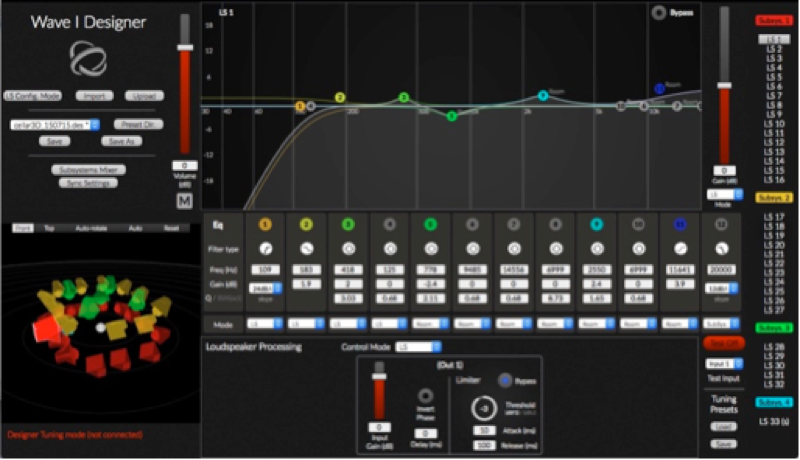Viewport: 800px width, 460px height.
Task: Select Auto-rotate in the 3D view bar
Action: tap(91, 228)
